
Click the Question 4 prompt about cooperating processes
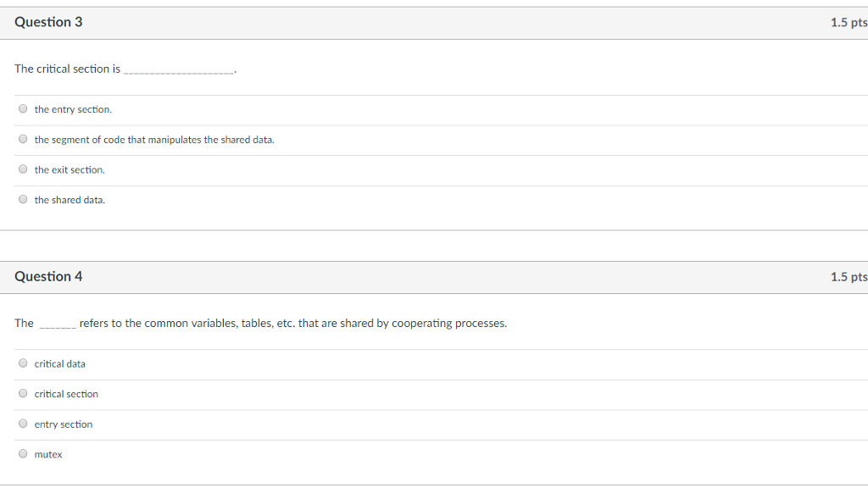(261, 323)
